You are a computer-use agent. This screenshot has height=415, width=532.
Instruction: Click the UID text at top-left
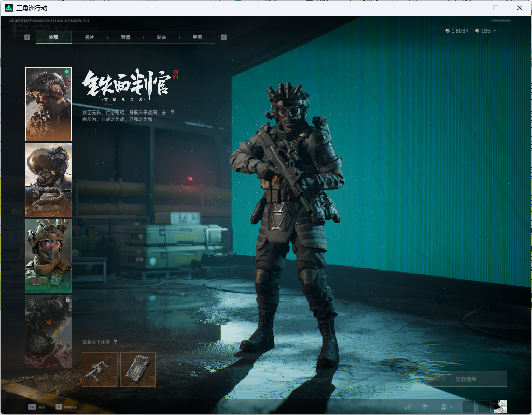(x=49, y=21)
